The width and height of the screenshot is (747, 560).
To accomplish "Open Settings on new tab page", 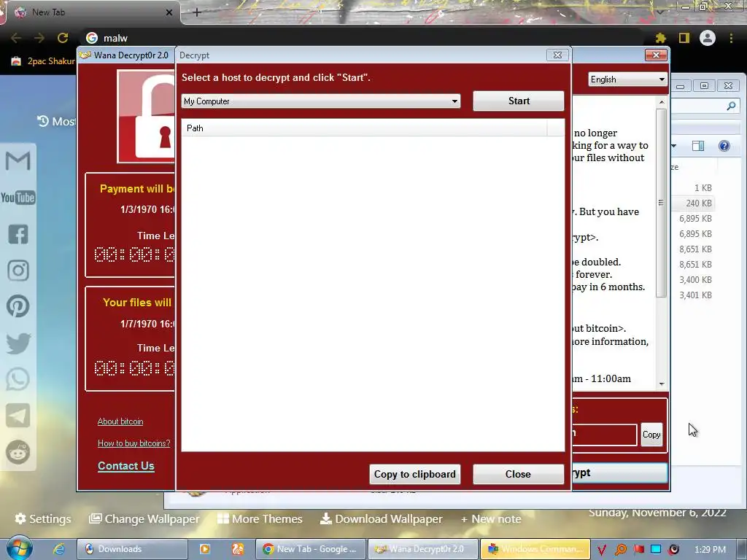I will click(x=43, y=518).
